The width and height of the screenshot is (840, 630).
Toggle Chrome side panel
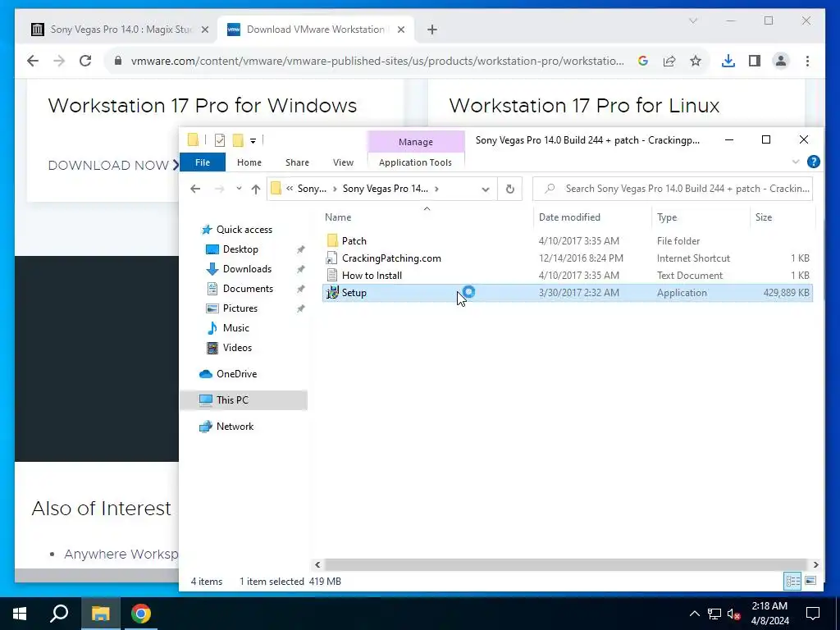click(755, 61)
